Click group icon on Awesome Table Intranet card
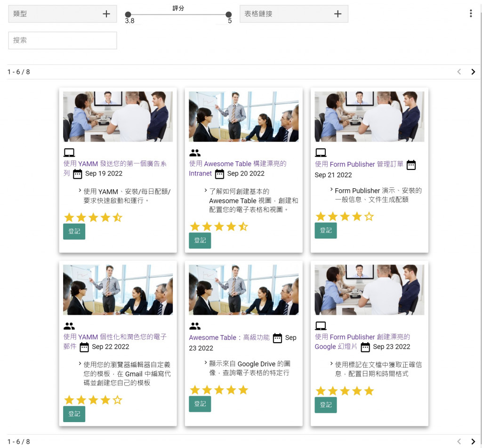 [195, 152]
